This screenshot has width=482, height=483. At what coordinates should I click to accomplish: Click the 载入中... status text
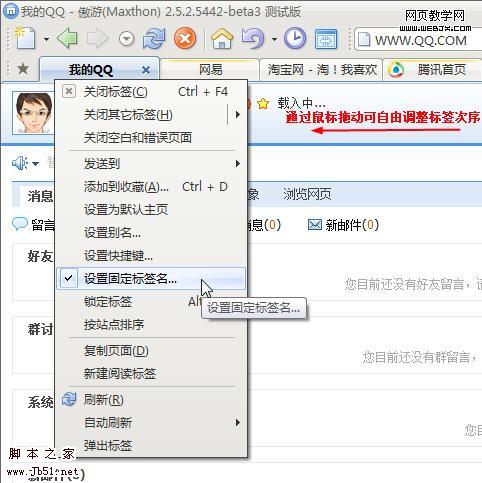click(302, 103)
